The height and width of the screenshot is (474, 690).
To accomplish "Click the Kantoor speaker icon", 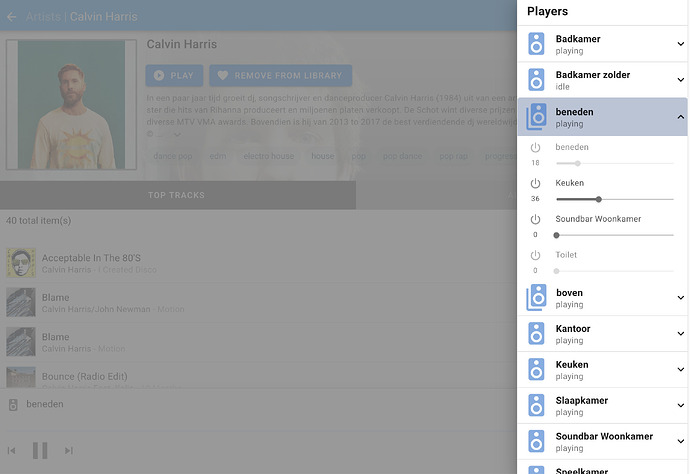I will tap(536, 334).
